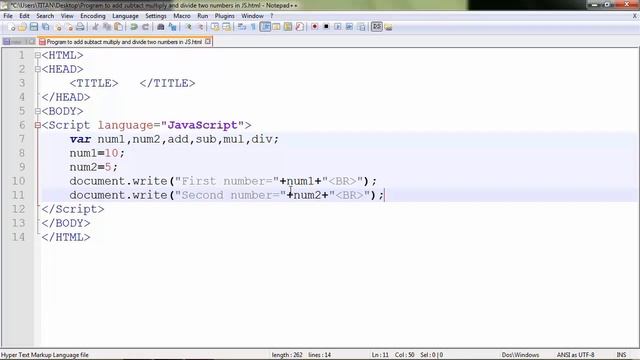
Task: Collapse the HTML tag fold on line 1
Action: coord(38,55)
